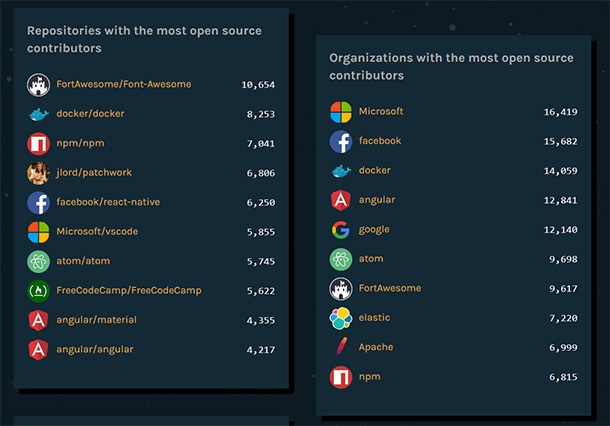
Task: Click the facebook logo in organizations list
Action: tap(341, 141)
